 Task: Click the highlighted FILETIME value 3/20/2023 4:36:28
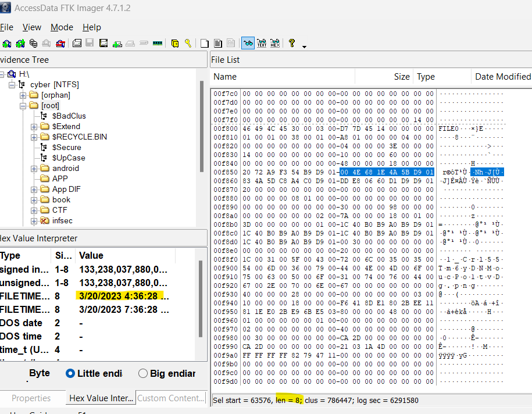pyautogui.click(x=123, y=296)
